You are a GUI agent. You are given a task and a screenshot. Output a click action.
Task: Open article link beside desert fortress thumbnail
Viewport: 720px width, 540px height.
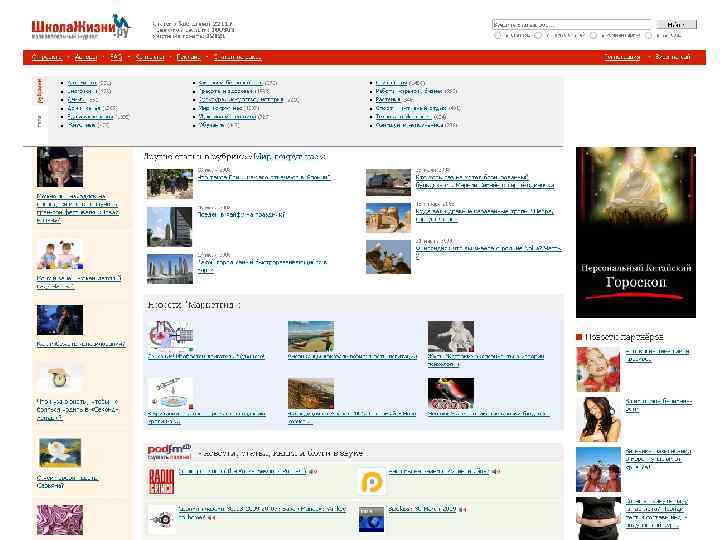pyautogui.click(x=484, y=215)
